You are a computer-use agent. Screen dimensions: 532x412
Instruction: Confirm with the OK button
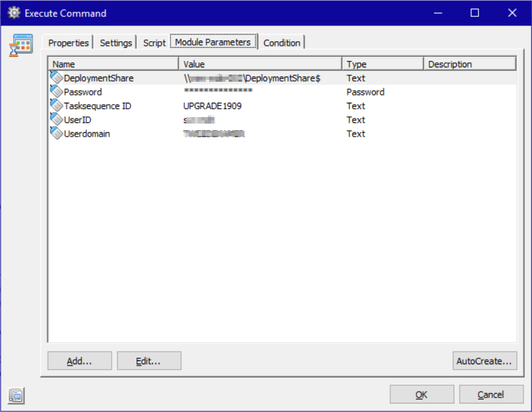(x=422, y=394)
